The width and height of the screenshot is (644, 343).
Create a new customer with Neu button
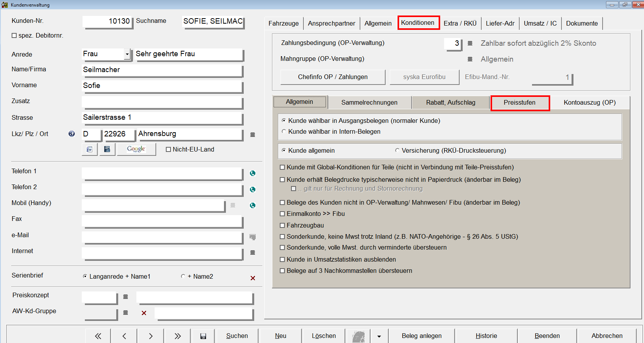(x=281, y=336)
